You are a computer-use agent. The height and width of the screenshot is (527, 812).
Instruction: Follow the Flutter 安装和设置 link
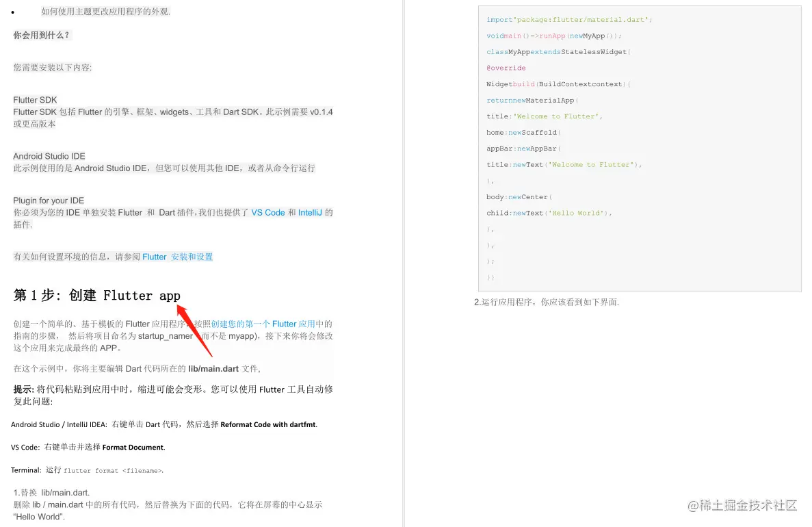click(x=178, y=257)
